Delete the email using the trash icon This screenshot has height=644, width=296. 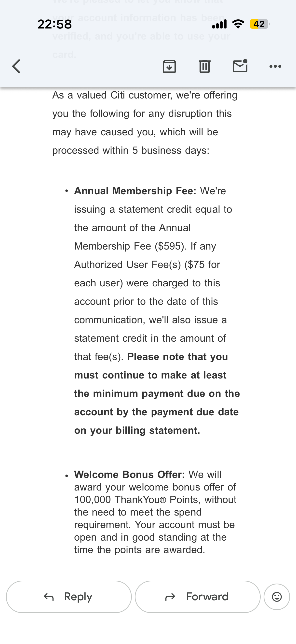click(x=205, y=66)
